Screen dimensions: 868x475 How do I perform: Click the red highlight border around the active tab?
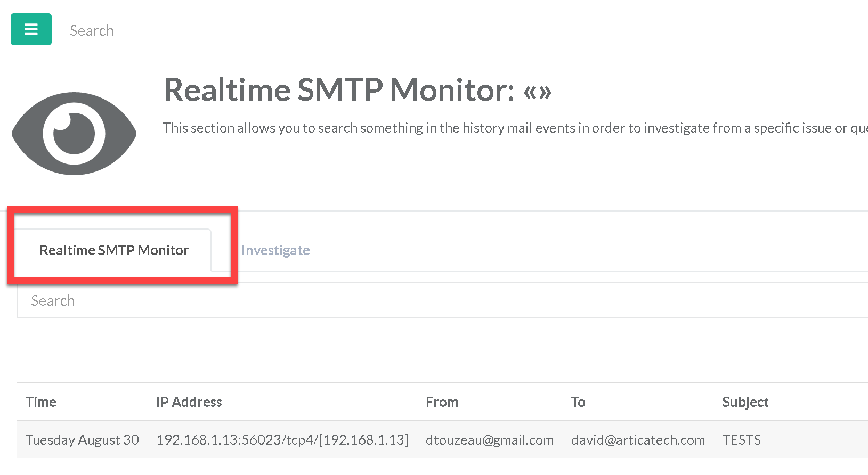[x=233, y=245]
